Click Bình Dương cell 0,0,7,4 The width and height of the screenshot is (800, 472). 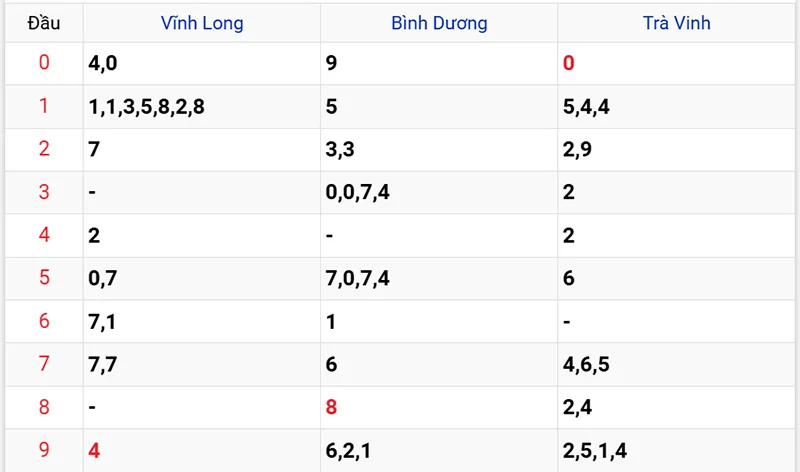(358, 192)
